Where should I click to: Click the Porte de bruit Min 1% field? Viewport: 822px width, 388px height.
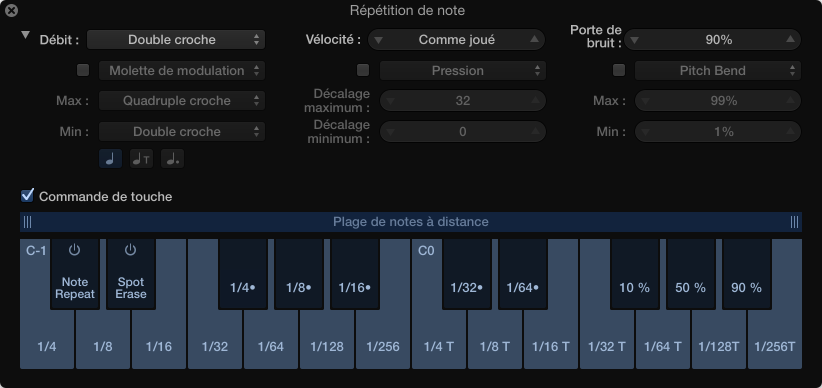[718, 132]
